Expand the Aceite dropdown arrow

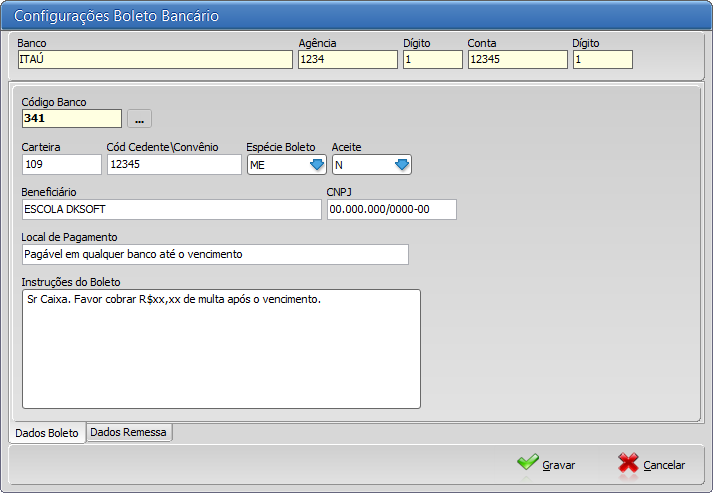pos(402,165)
